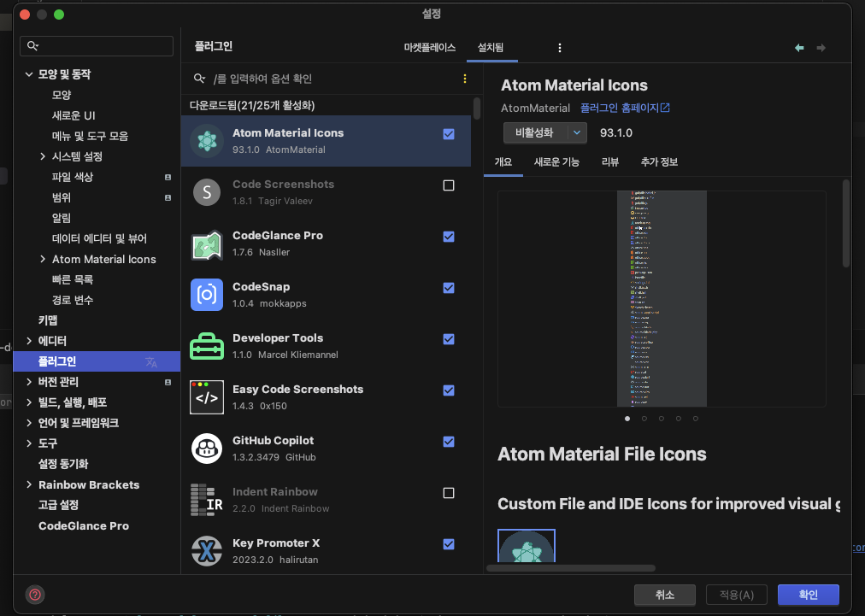
Task: Click the GitHub Copilot plugin icon
Action: [x=207, y=449]
